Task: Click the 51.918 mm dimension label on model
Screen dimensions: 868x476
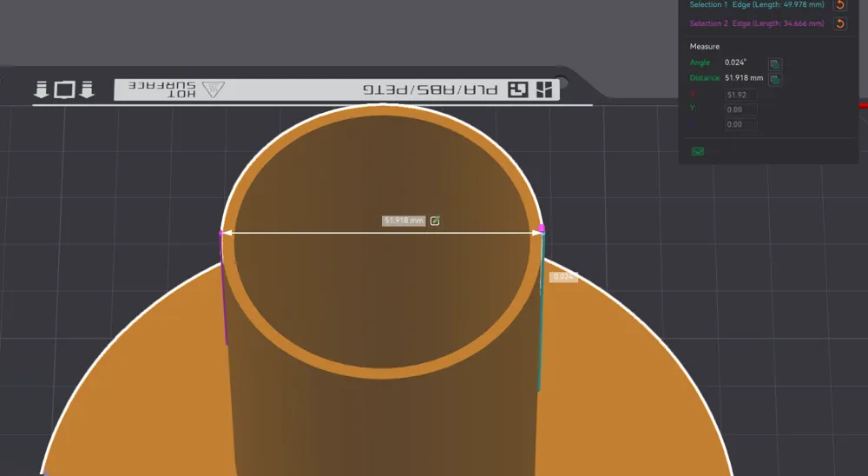Action: [404, 221]
